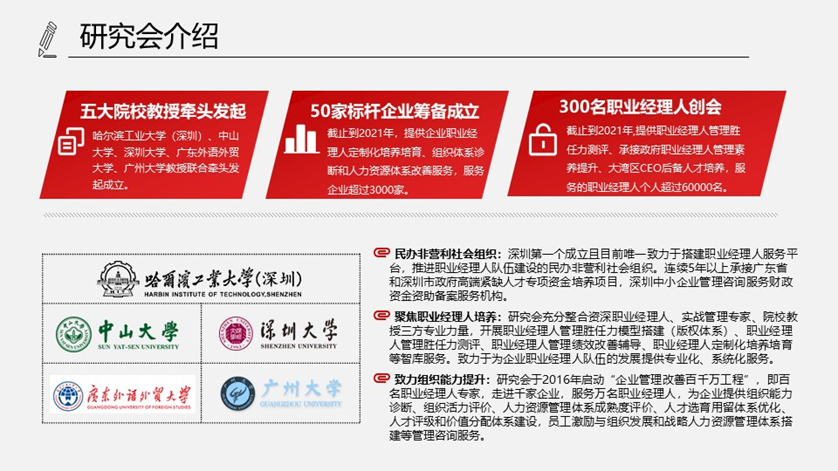Click the Guangdong University of Foreign Studies emblem
This screenshot has height=471, width=838.
(68, 396)
